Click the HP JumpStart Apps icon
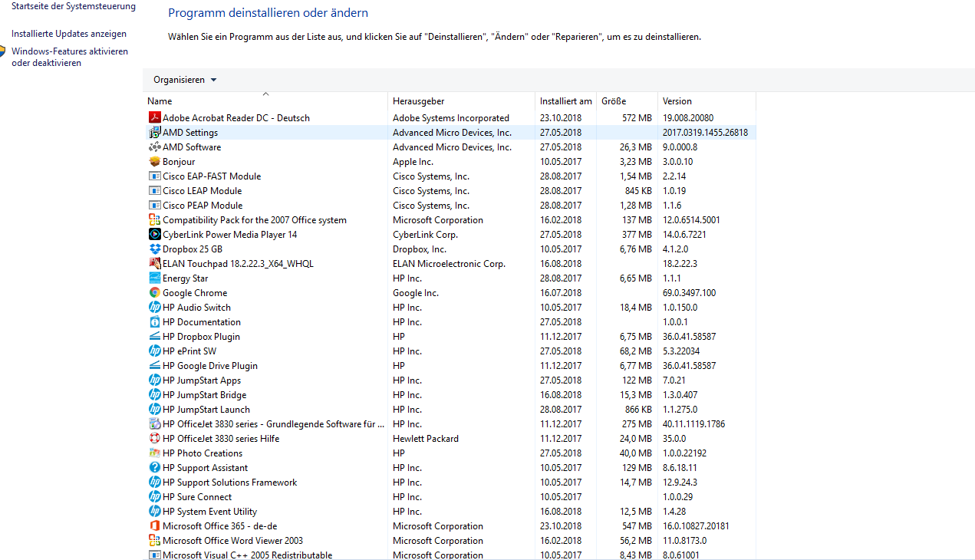This screenshot has width=975, height=560. point(154,380)
